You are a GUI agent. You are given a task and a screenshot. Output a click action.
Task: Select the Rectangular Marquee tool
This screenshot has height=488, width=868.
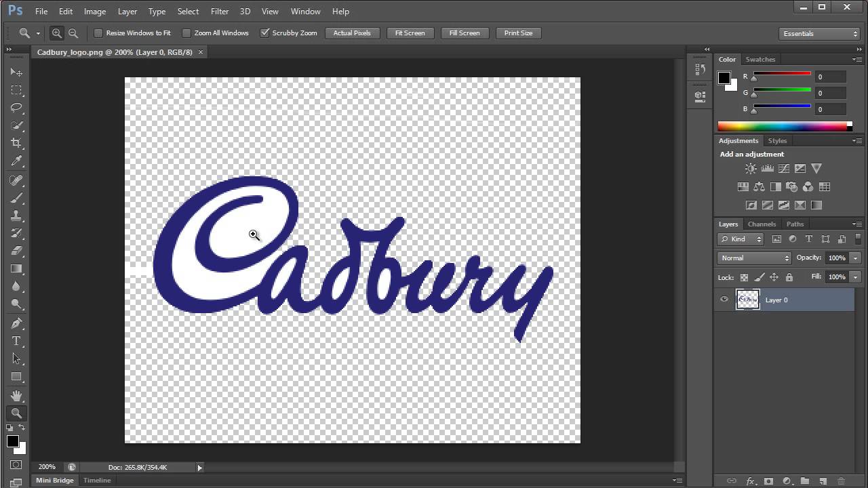(x=17, y=90)
